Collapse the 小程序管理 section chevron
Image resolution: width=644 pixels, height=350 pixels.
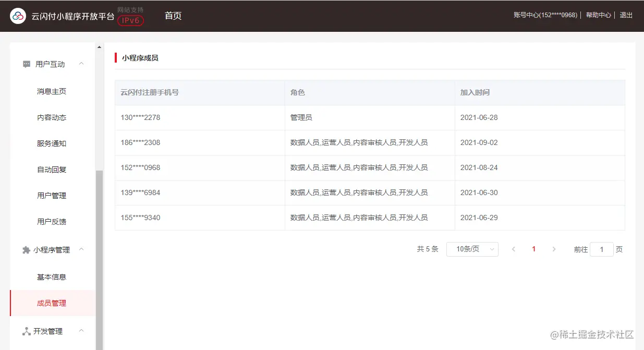81,249
